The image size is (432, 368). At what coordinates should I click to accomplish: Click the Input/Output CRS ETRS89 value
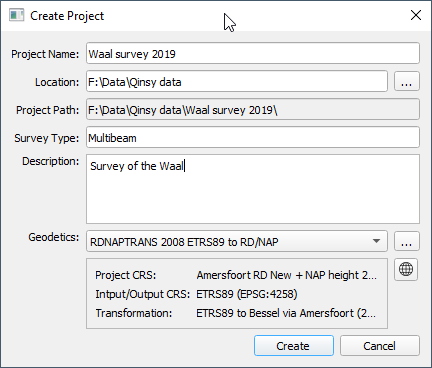(x=247, y=294)
